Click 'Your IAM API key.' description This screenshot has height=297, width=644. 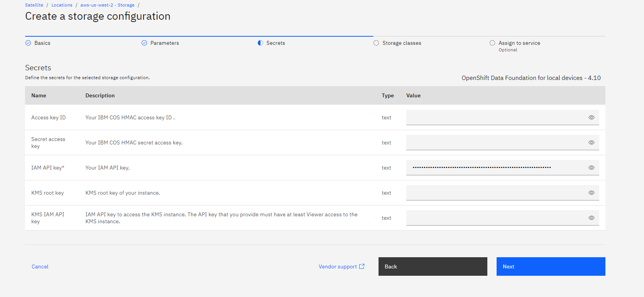tap(108, 168)
